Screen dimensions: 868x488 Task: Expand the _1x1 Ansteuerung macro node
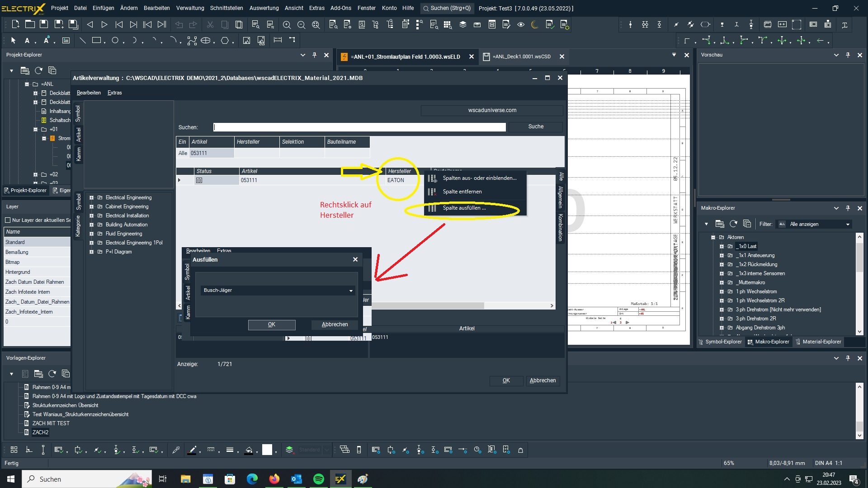click(x=722, y=255)
